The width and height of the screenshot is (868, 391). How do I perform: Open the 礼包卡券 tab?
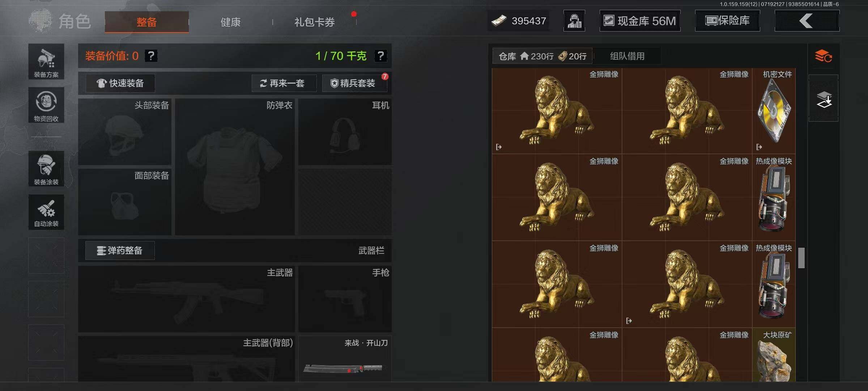click(x=314, y=22)
